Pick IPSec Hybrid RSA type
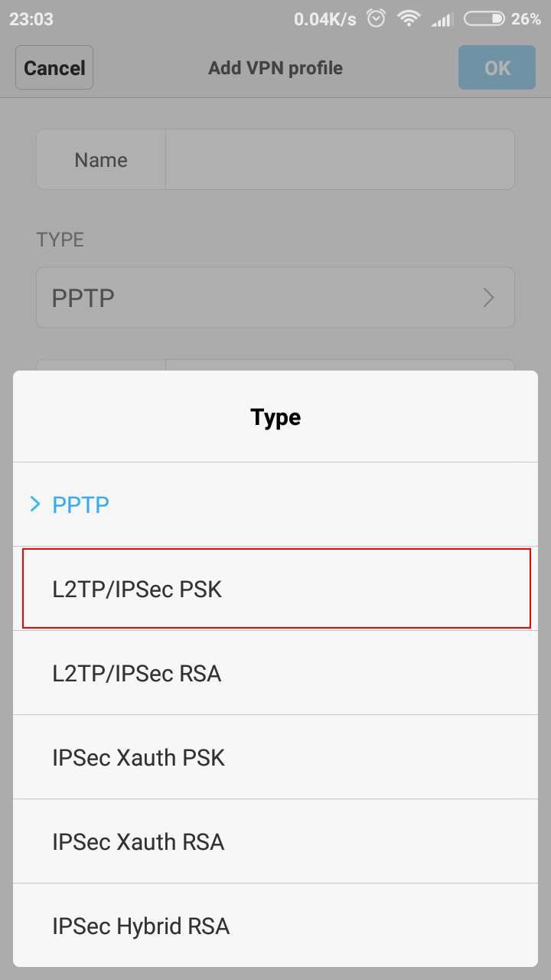 coord(275,925)
